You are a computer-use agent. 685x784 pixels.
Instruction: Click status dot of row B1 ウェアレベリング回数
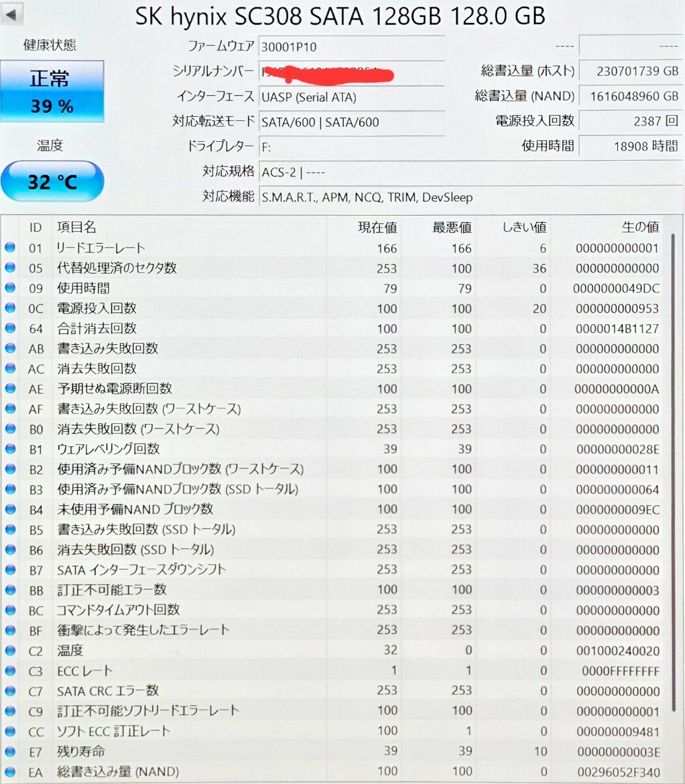pos(10,449)
